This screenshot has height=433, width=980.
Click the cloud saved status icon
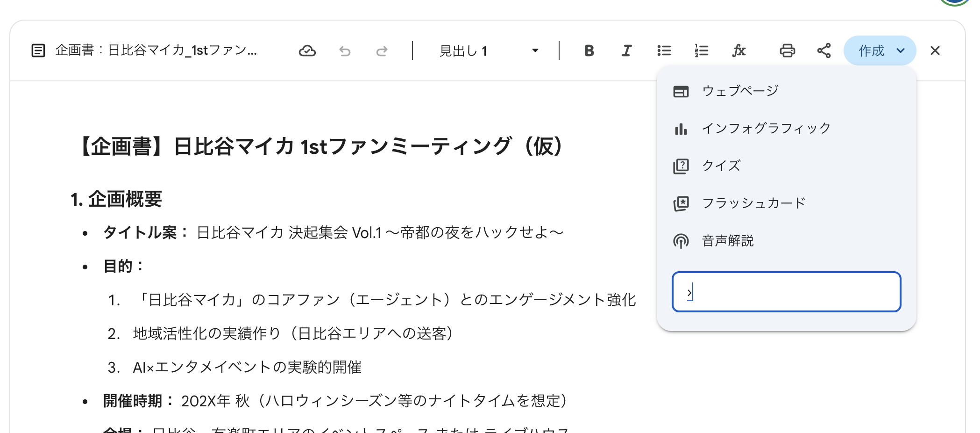pos(307,51)
